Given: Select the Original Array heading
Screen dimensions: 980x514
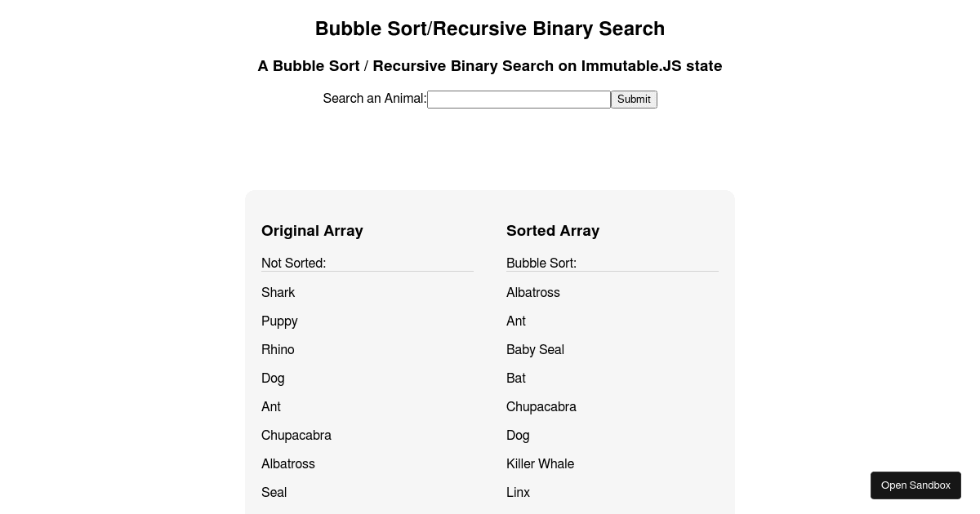Looking at the screenshot, I should coord(312,231).
